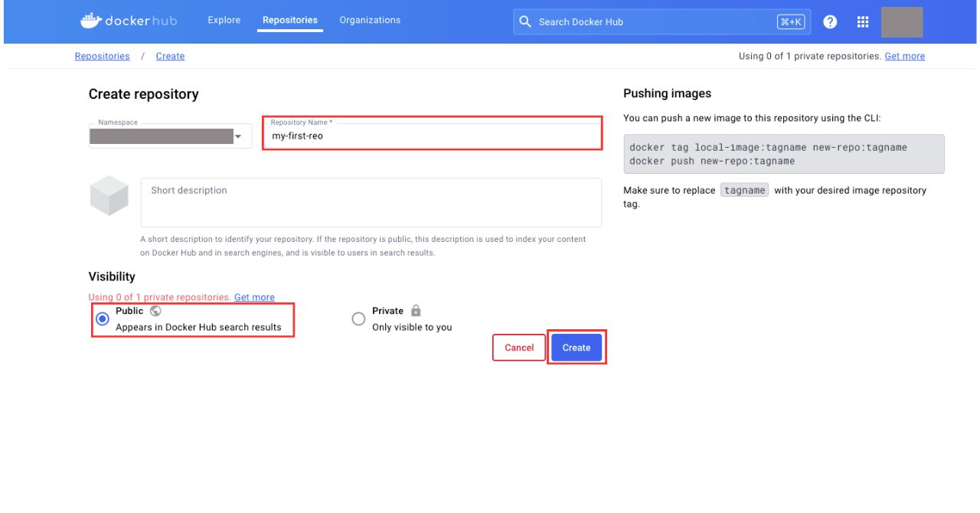Click into the Short description text area

point(371,202)
